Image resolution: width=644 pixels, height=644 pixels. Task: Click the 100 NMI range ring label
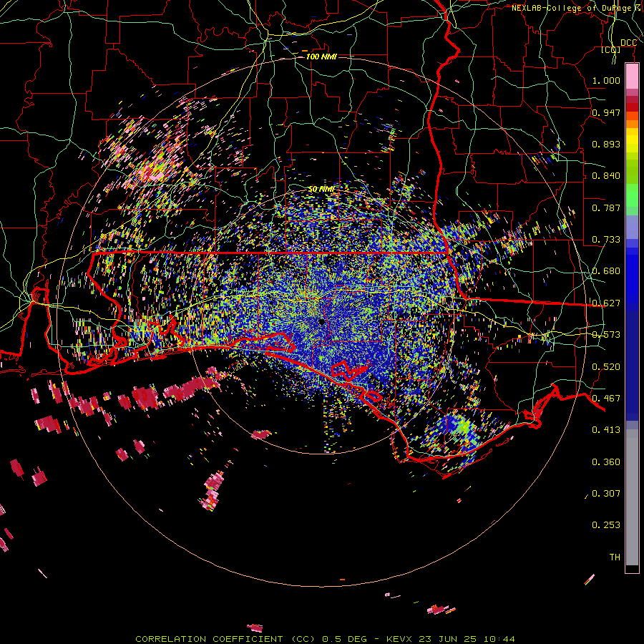click(x=321, y=57)
